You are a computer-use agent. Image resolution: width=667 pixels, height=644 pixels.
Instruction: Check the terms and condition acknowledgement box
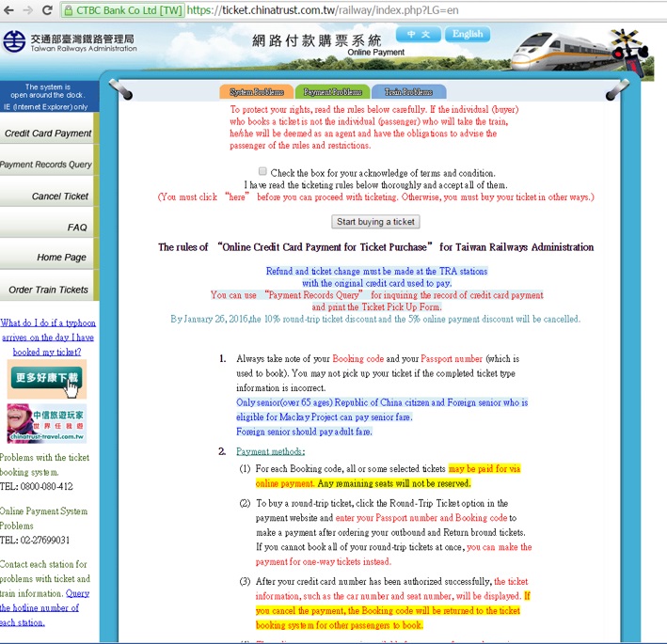coord(262,171)
